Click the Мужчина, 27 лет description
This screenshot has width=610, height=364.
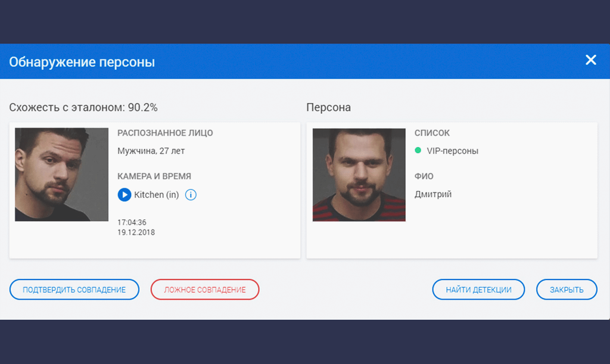[151, 151]
